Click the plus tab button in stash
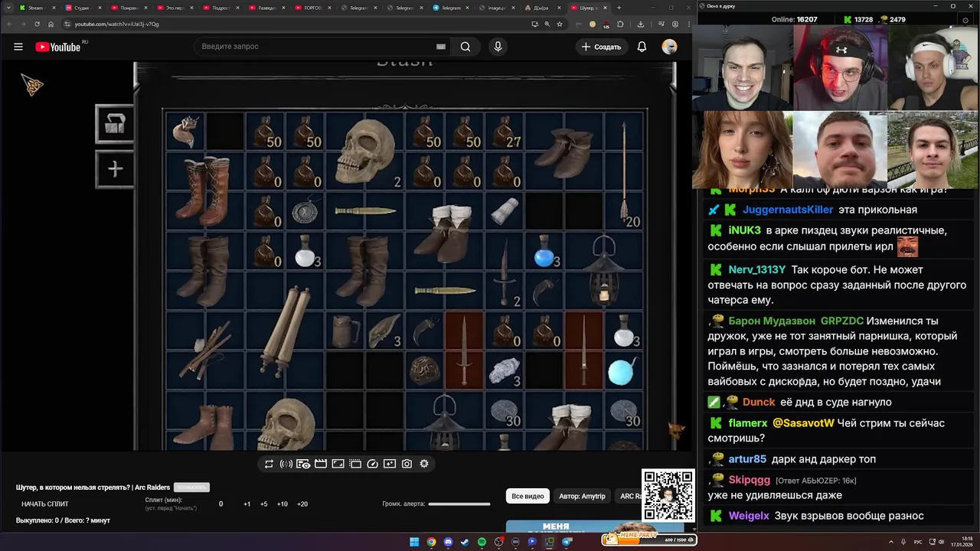 [x=115, y=169]
